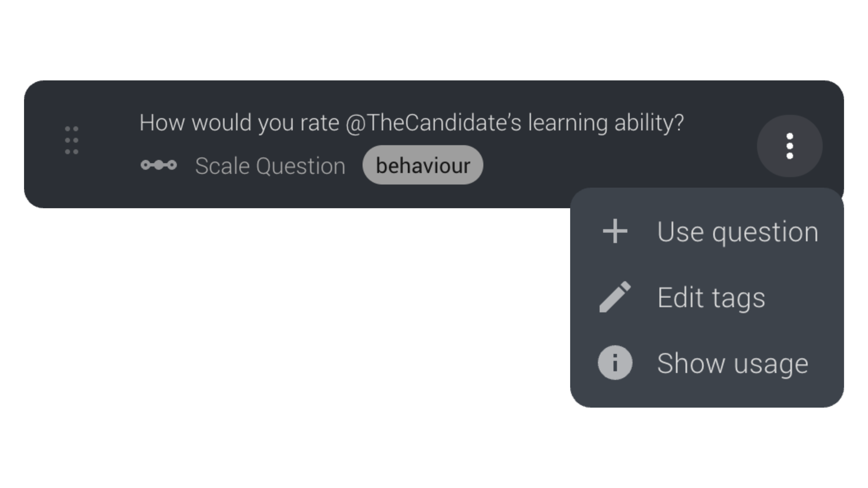
Task: Click the plus icon beside Use question
Action: tap(615, 231)
